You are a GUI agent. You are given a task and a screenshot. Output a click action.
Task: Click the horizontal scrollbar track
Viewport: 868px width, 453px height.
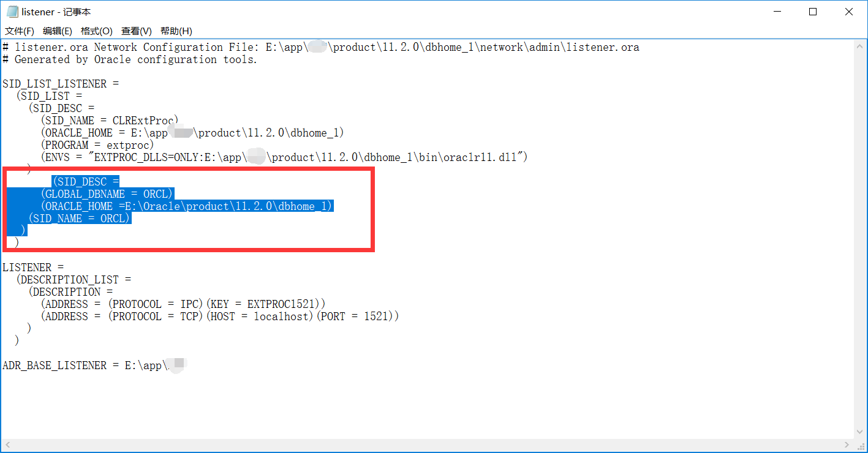[429, 445]
